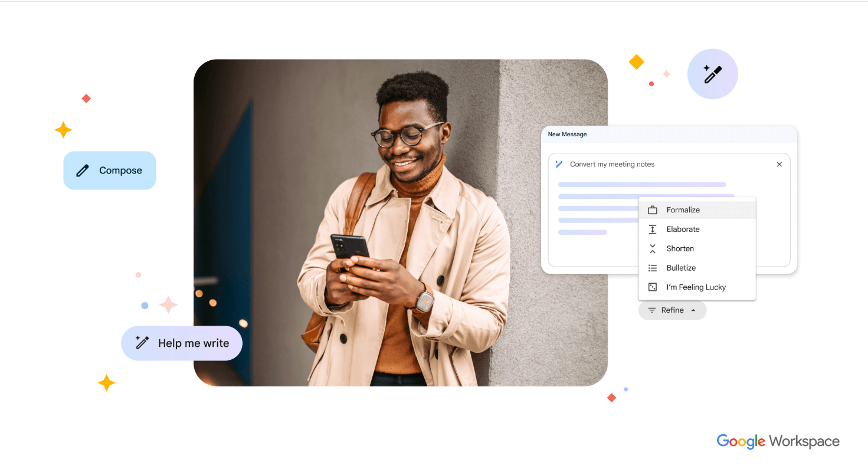Click the dice icon for I'm Feeling Lucky
Screen dimensions: 868x469
[653, 287]
